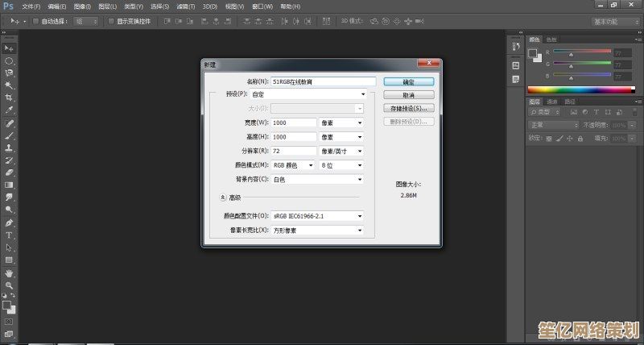Screen dimensions: 644x345
Task: Select the Magic Wand tool
Action: point(9,85)
